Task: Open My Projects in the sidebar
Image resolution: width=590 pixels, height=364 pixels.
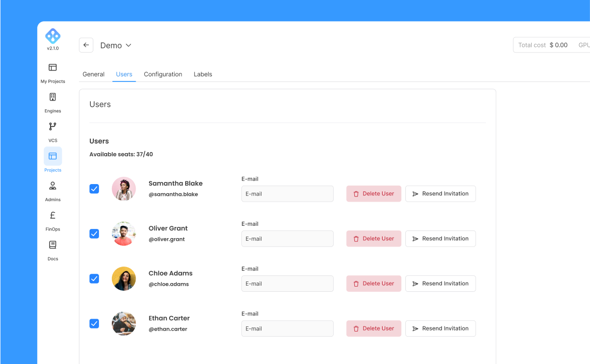Action: click(x=53, y=73)
